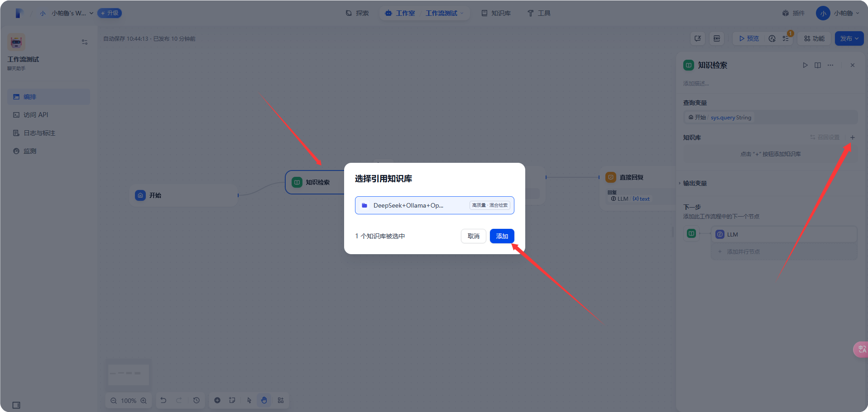The height and width of the screenshot is (412, 868).
Task: Open the checklist icon with badge
Action: [x=786, y=38]
